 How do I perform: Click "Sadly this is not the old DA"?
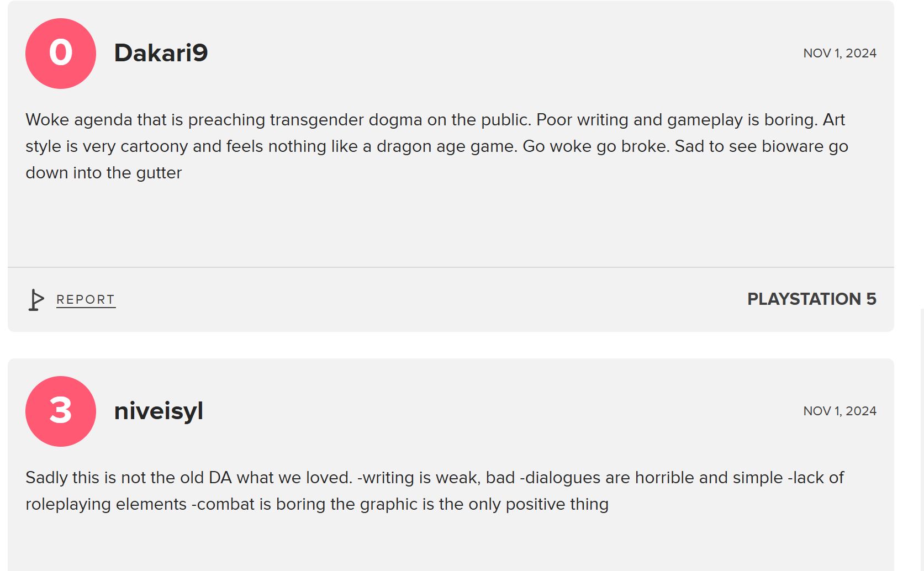(128, 478)
